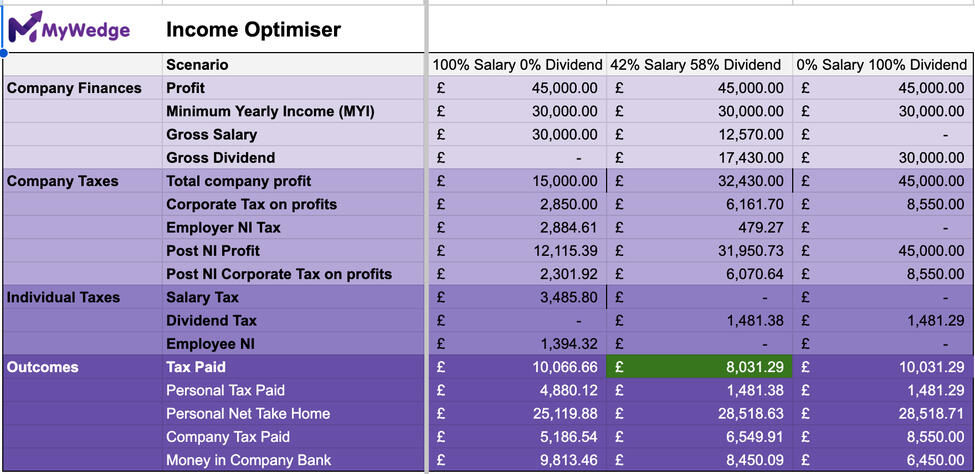Viewport: 975px width, 474px height.
Task: Select the Minimum Yearly Income (MYI) label
Action: (270, 111)
